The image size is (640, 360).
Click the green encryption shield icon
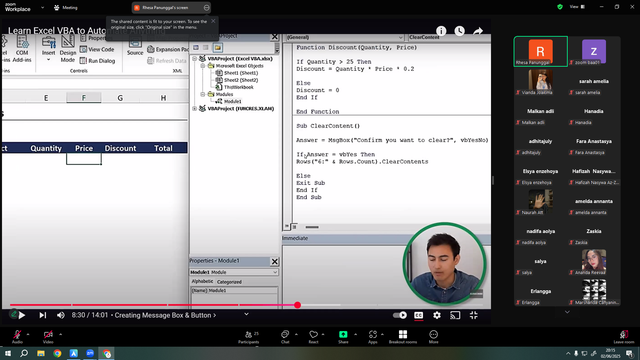pyautogui.click(x=560, y=7)
